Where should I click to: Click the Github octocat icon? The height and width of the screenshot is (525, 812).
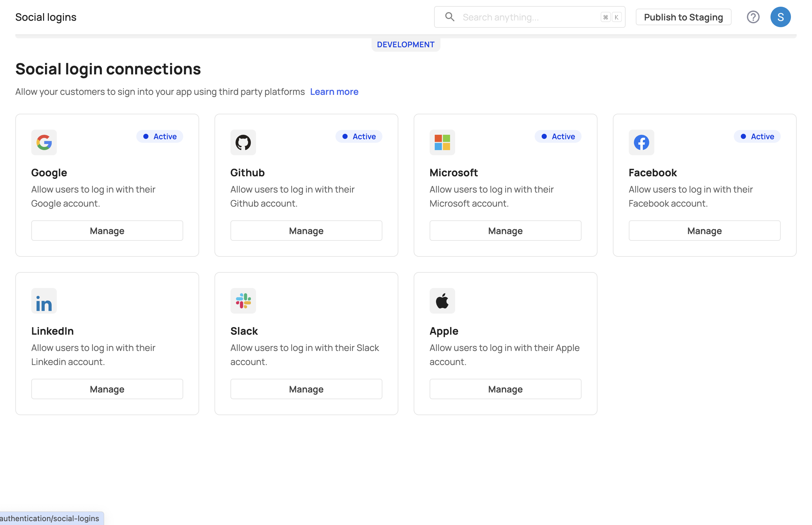[243, 142]
